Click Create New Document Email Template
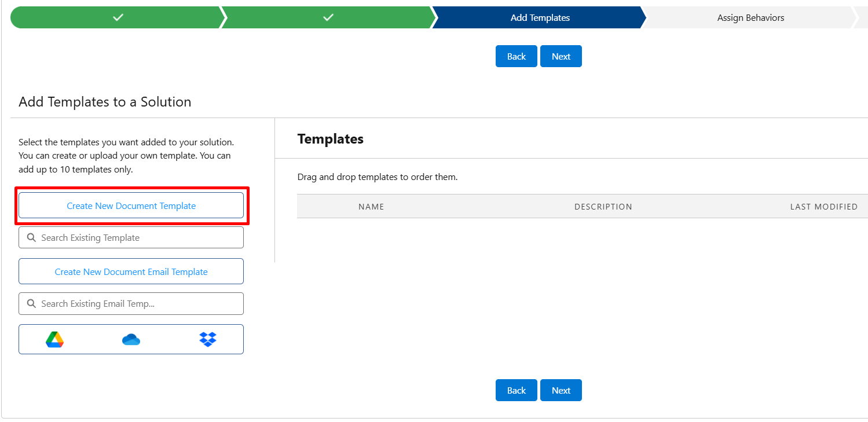Screen dimensions: 868x422 tap(131, 271)
